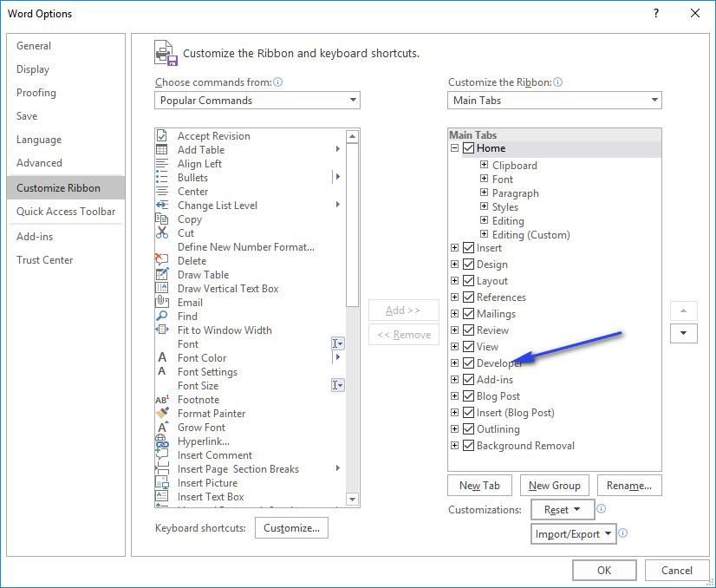The height and width of the screenshot is (588, 716).
Task: Click the Insert Text Box icon
Action: [x=161, y=496]
